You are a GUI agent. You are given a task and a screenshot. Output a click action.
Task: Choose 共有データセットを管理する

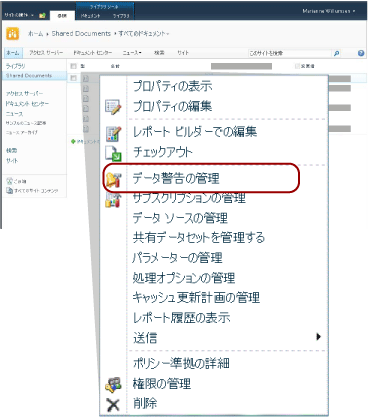pyautogui.click(x=199, y=237)
